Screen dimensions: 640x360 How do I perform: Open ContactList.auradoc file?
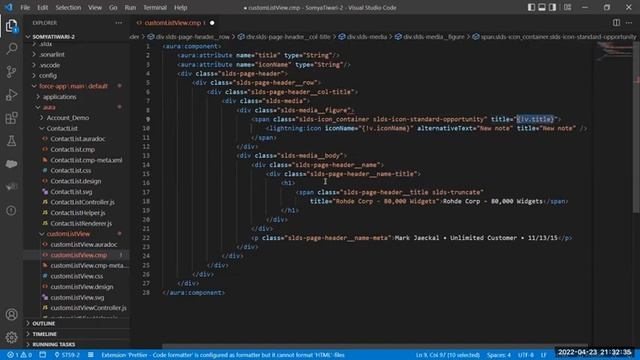tap(78, 139)
